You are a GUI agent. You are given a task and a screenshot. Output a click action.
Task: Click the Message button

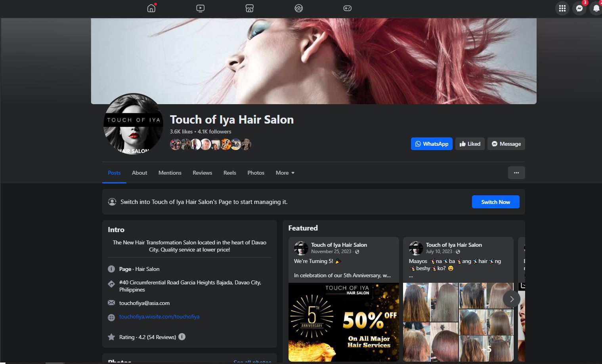pyautogui.click(x=506, y=144)
